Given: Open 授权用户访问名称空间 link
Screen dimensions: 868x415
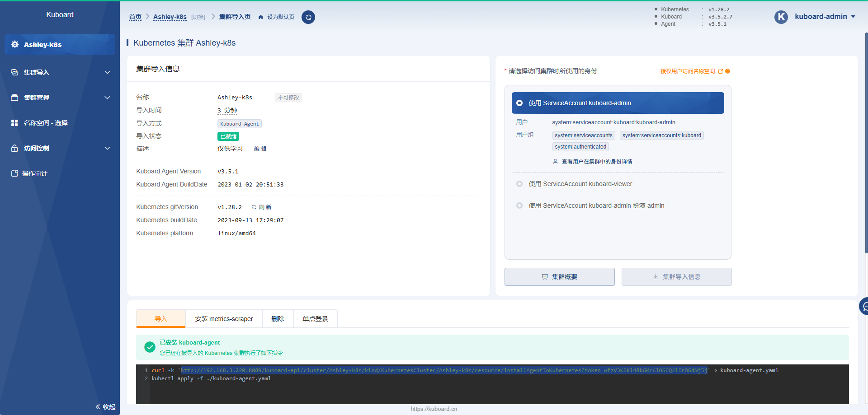Looking at the screenshot, I should 688,71.
